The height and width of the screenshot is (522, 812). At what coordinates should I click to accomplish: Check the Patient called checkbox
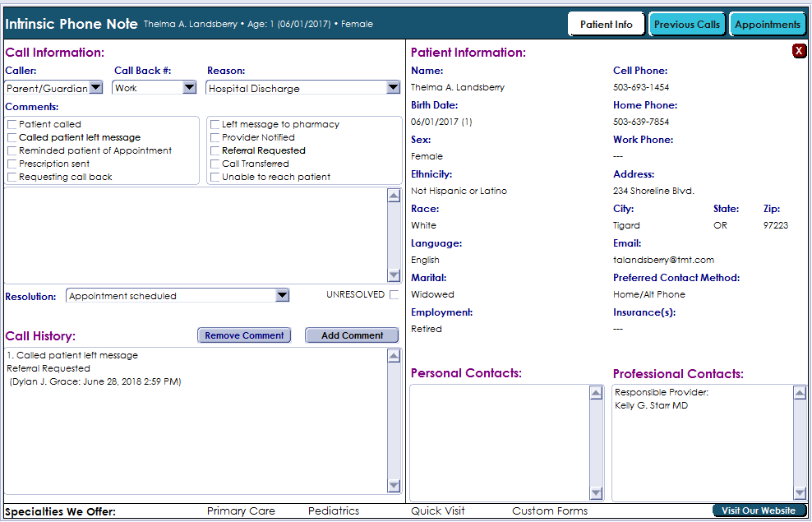[x=12, y=125]
